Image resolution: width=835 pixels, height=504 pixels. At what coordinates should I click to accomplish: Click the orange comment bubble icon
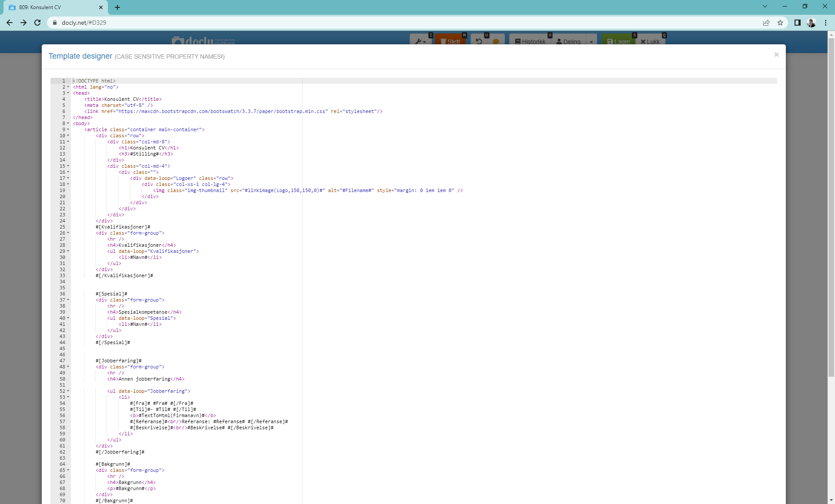click(x=496, y=41)
